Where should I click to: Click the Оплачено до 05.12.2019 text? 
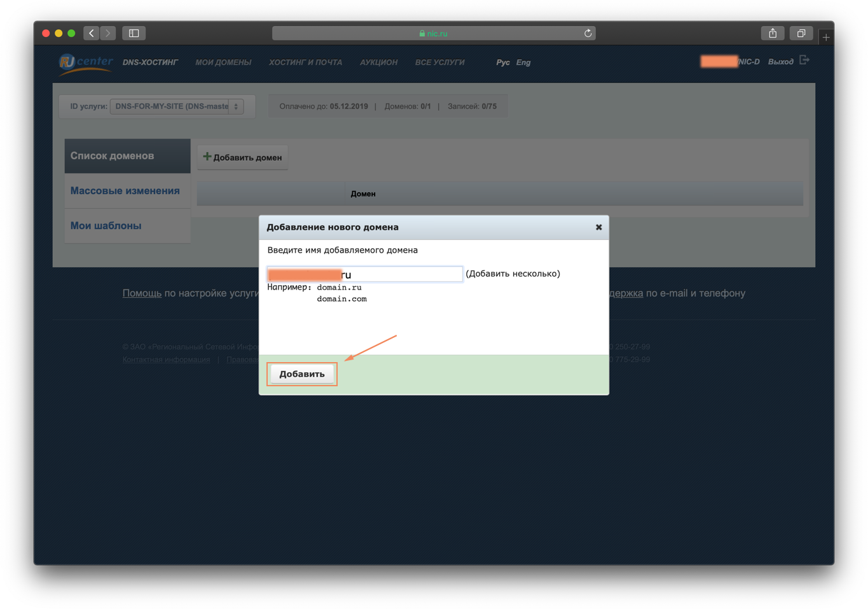click(324, 106)
